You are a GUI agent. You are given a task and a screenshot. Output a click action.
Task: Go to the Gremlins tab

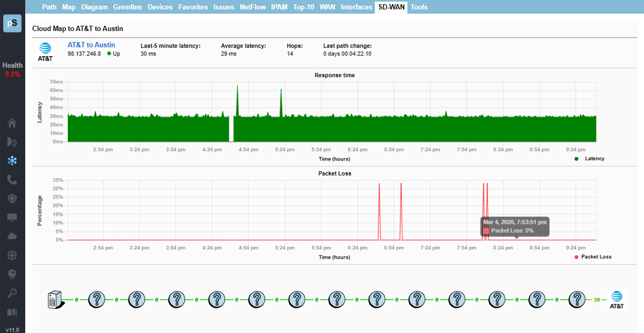tap(128, 7)
